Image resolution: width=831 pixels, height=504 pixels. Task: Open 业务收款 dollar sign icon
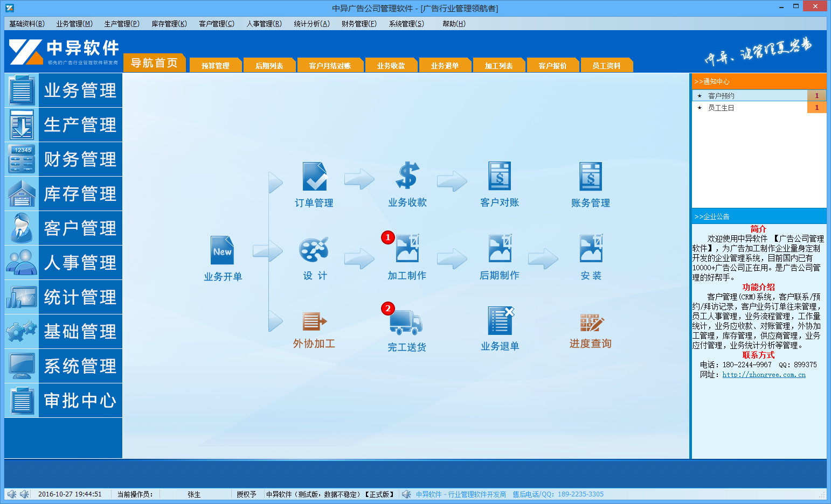point(407,176)
